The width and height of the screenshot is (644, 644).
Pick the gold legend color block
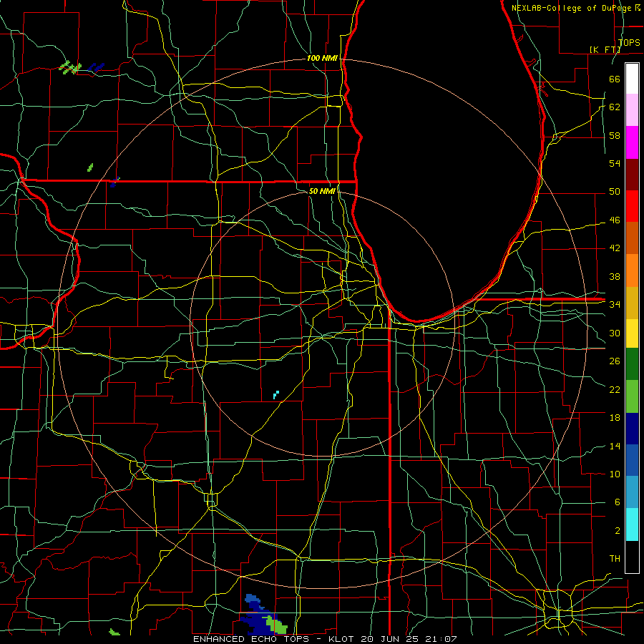pyautogui.click(x=632, y=303)
